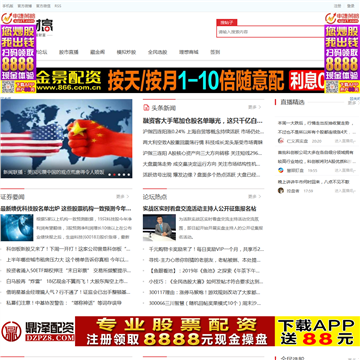Click 进入直播间 link of third live post
The width and height of the screenshot is (360, 360).
(x=346, y=191)
